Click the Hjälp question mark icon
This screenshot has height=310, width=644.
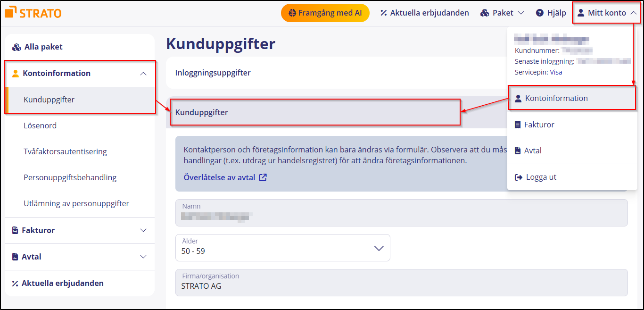pos(539,13)
